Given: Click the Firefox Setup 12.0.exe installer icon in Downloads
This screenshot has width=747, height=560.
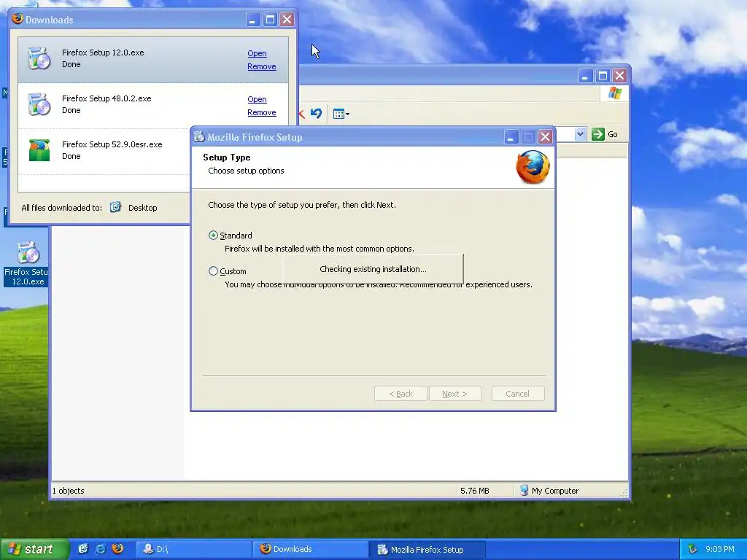Looking at the screenshot, I should pos(39,58).
